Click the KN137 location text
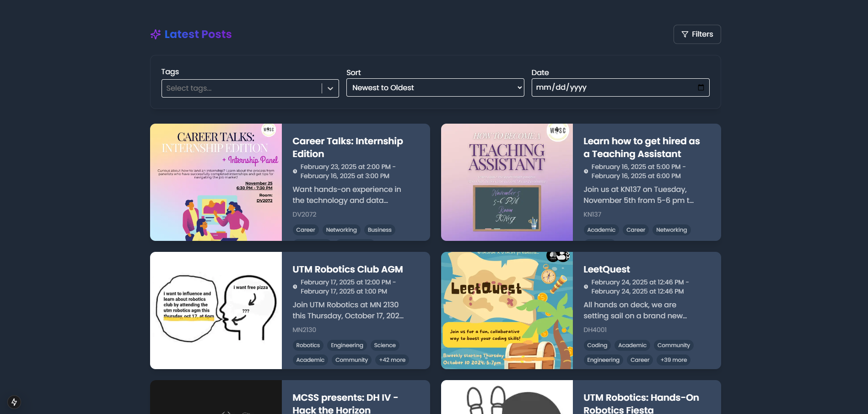868x414 pixels. 592,214
